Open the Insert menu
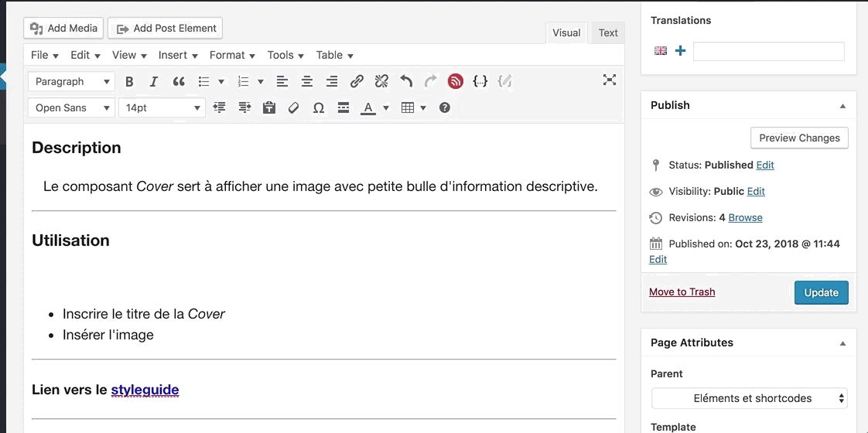This screenshot has height=433, width=868. click(x=178, y=55)
